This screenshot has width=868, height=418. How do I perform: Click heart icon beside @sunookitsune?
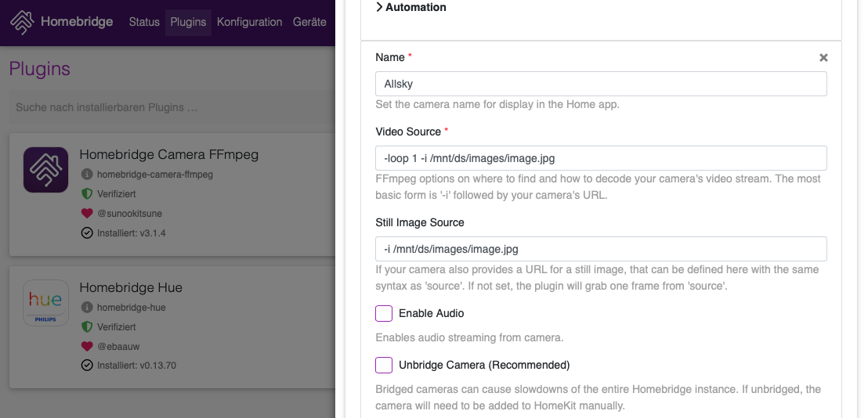tap(87, 214)
